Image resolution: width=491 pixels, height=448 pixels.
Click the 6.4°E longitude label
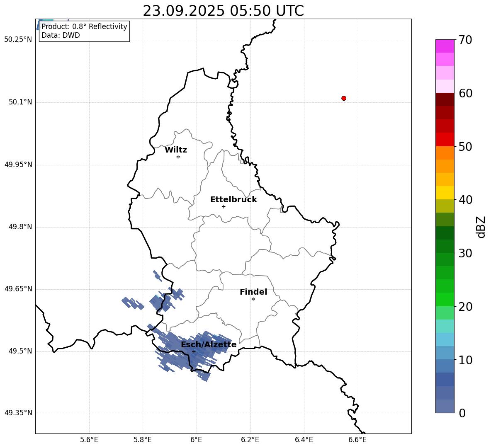(304, 440)
